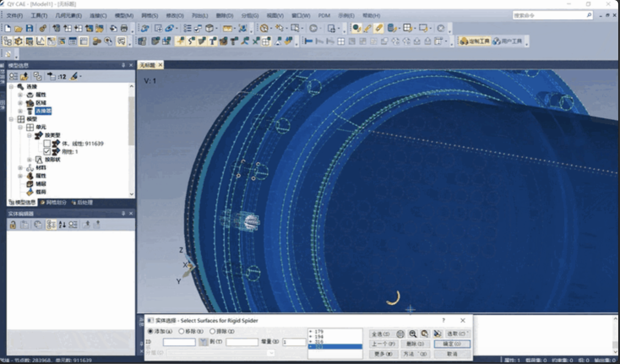Click the Save floppy disk icon
620x364 pixels.
pyautogui.click(x=29, y=28)
